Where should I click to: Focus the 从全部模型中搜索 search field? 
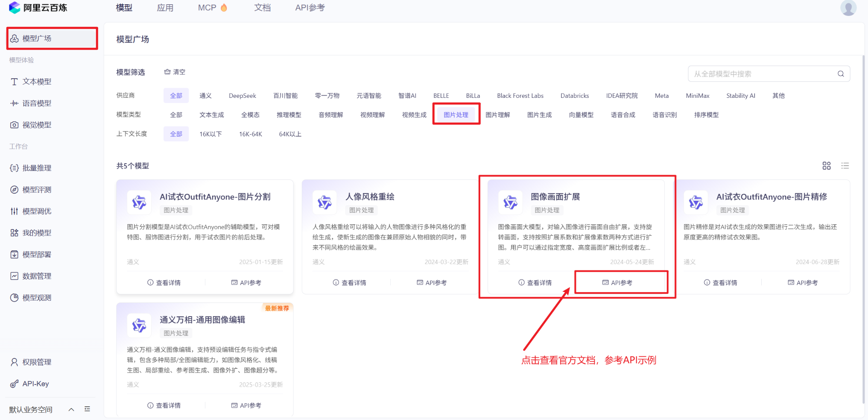[x=769, y=74]
